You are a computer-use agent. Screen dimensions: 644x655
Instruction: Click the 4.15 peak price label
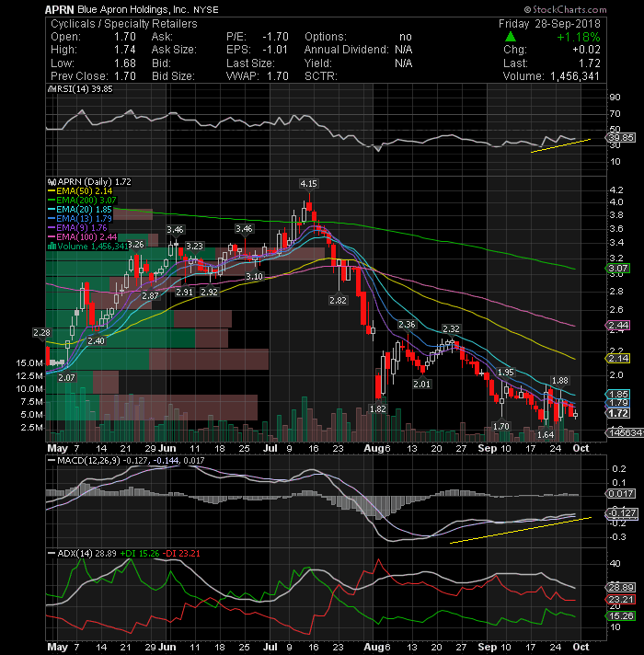[x=308, y=183]
